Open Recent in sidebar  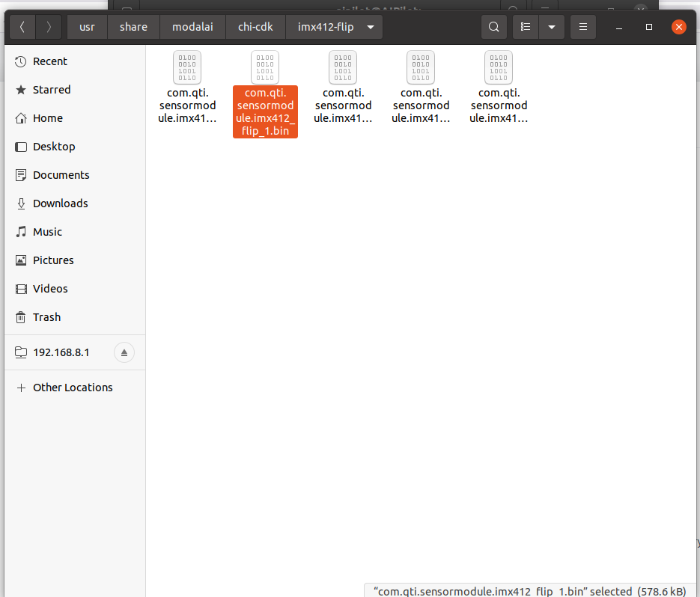click(49, 61)
